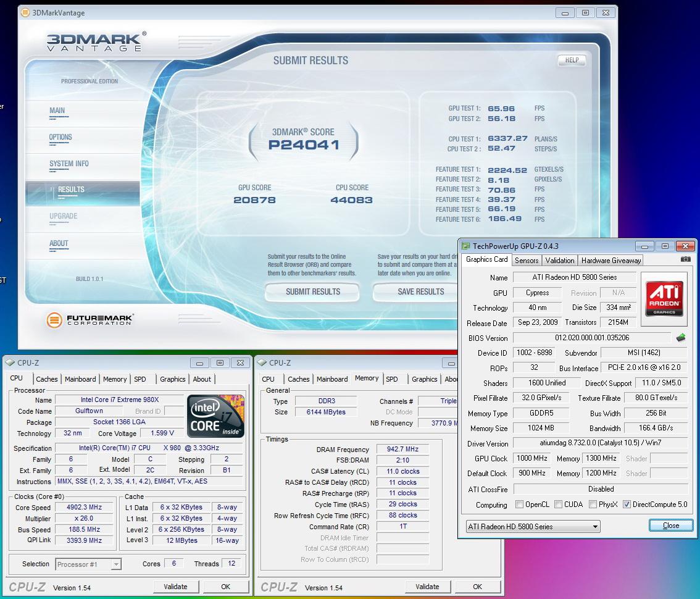Click CAS# Latency value 11.0 clocks

402,471
